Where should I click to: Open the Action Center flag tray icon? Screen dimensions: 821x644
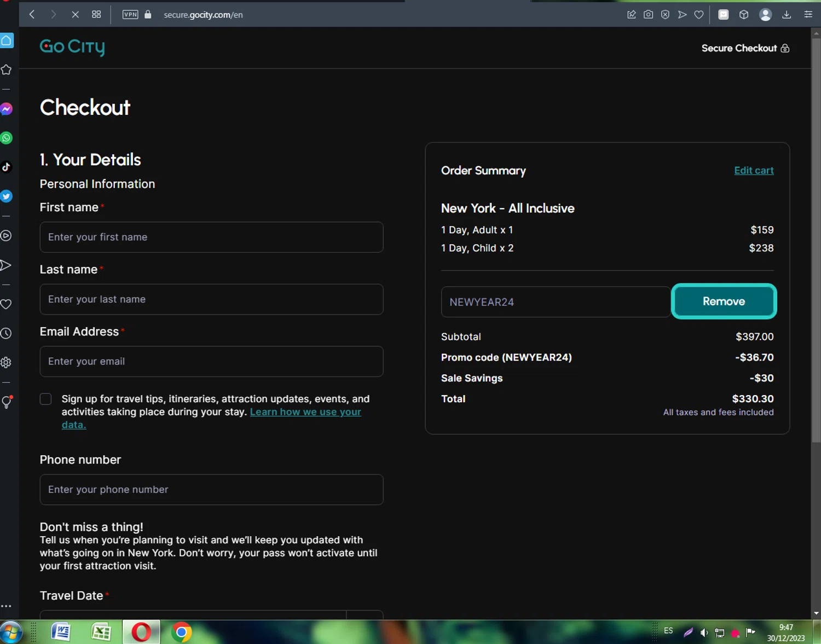[750, 633]
